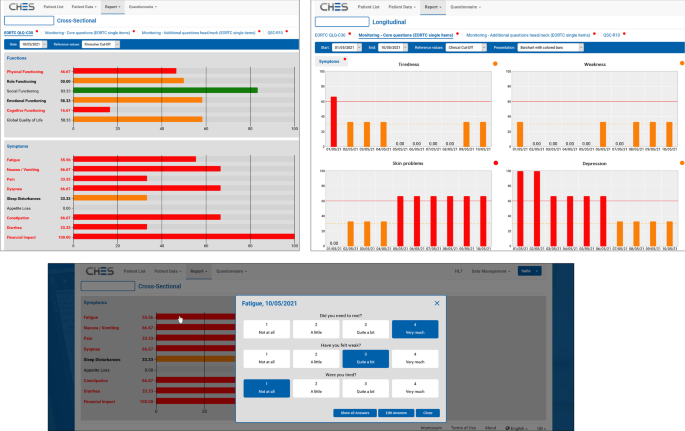Select 'A little' for 'Were you tired?'
Viewport: 685px width, 431px height.
pyautogui.click(x=316, y=388)
